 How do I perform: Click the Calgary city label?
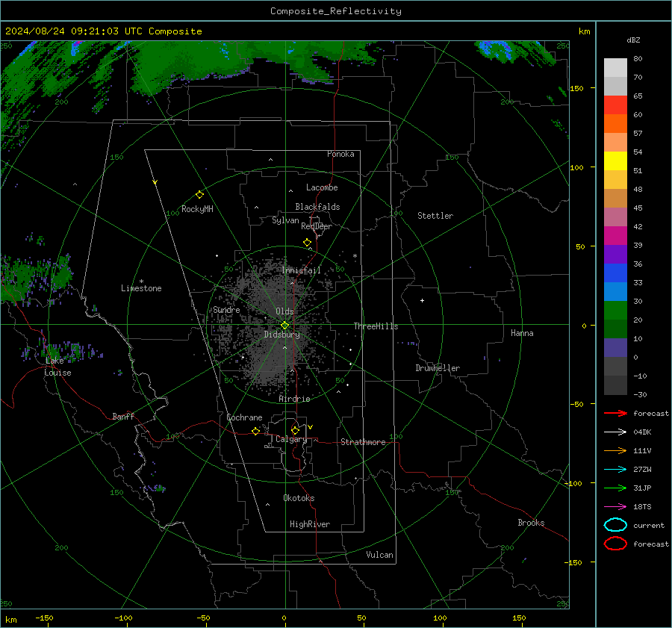click(291, 439)
